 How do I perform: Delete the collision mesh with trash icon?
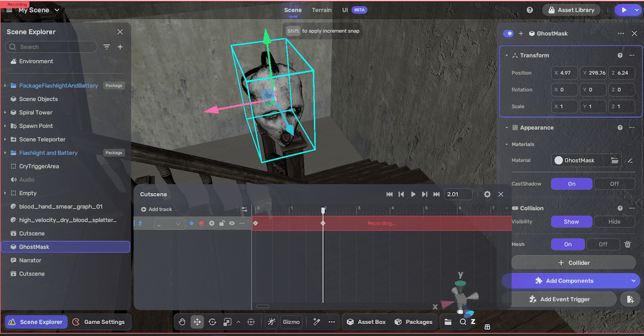[x=627, y=244]
